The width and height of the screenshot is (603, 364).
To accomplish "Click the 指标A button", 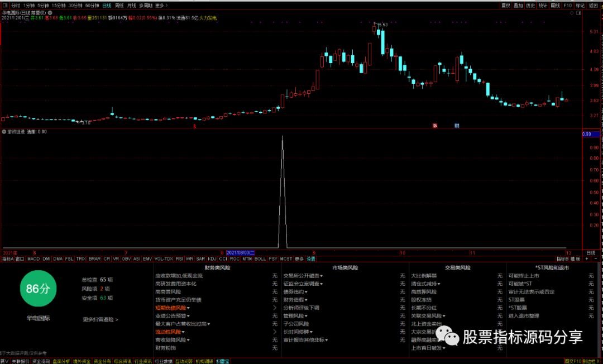I will 7,259.
